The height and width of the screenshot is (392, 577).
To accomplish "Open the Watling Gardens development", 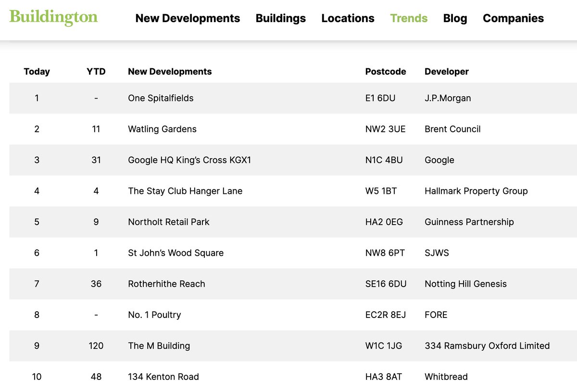I will pos(162,129).
